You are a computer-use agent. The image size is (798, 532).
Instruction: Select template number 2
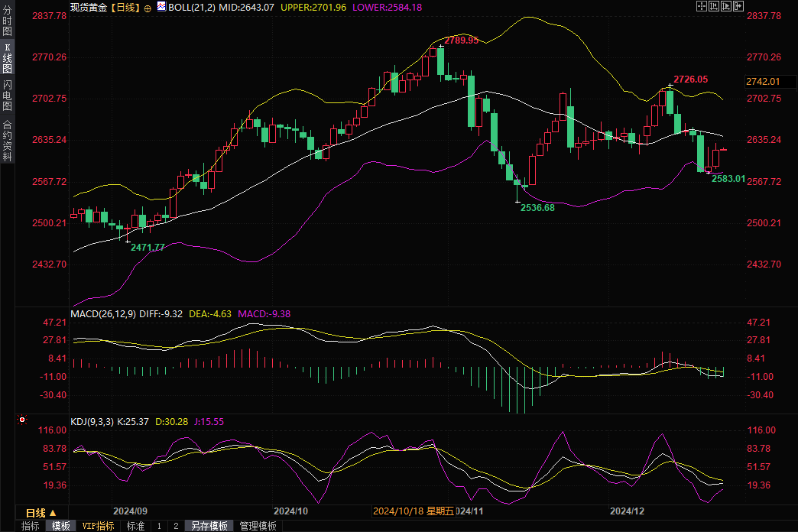click(x=176, y=526)
